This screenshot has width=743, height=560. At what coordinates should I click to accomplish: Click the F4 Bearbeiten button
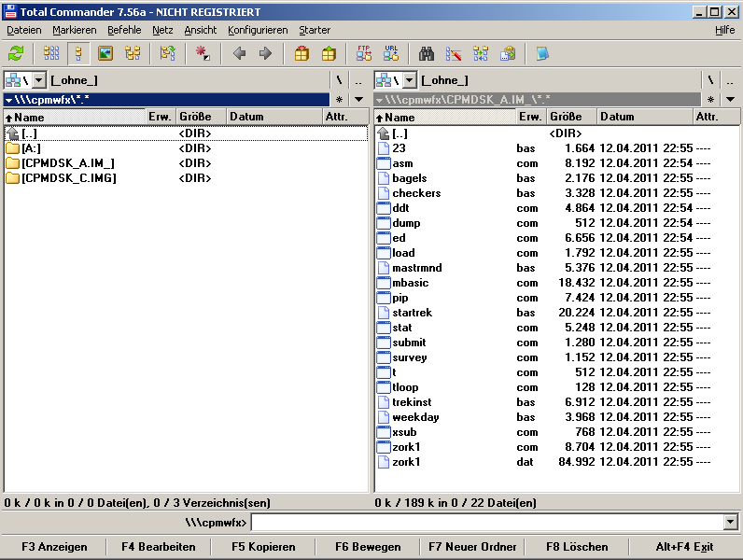pyautogui.click(x=159, y=547)
